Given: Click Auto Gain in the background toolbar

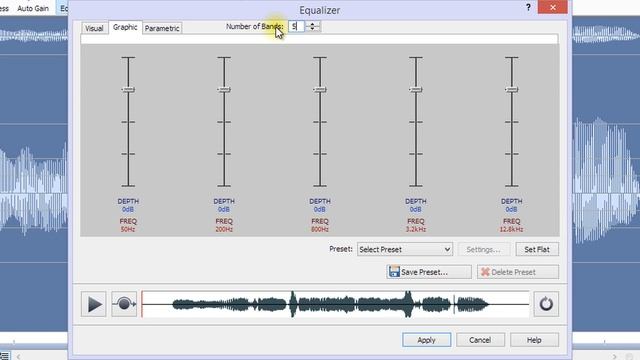Looking at the screenshot, I should [x=33, y=8].
